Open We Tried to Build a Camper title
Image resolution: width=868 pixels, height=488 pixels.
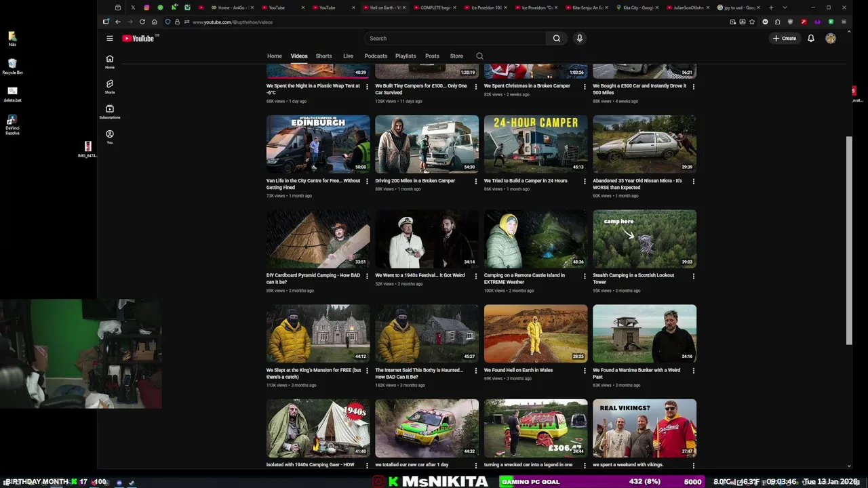(526, 181)
